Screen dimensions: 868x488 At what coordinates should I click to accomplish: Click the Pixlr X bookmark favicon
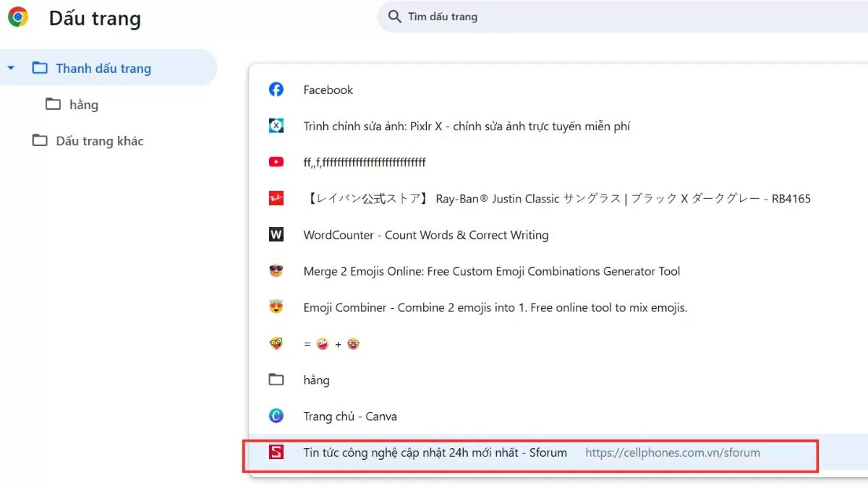click(276, 126)
